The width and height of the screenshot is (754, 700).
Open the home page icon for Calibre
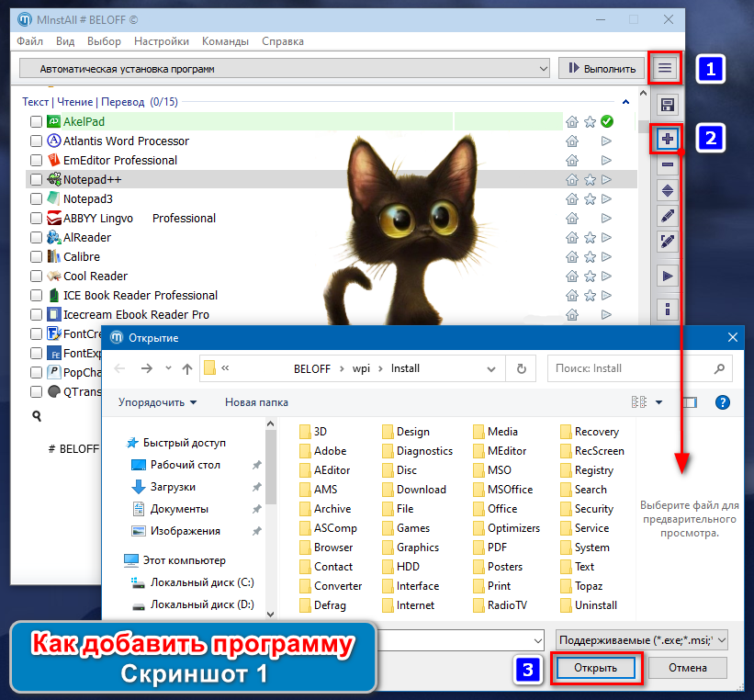pyautogui.click(x=572, y=257)
